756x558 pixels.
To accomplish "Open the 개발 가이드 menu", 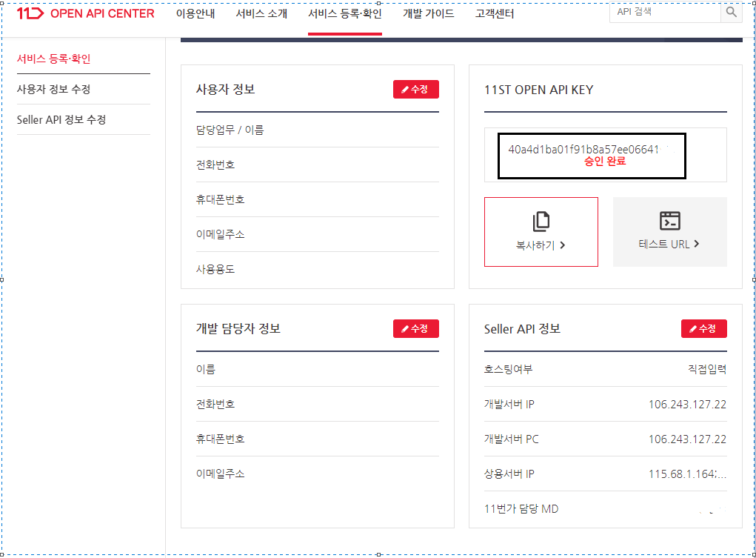I will coord(429,13).
